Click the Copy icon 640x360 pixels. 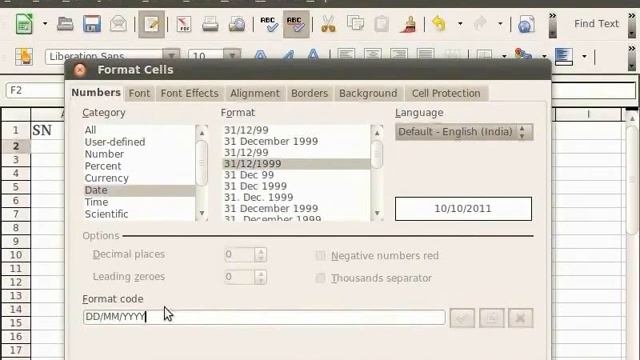tap(355, 23)
